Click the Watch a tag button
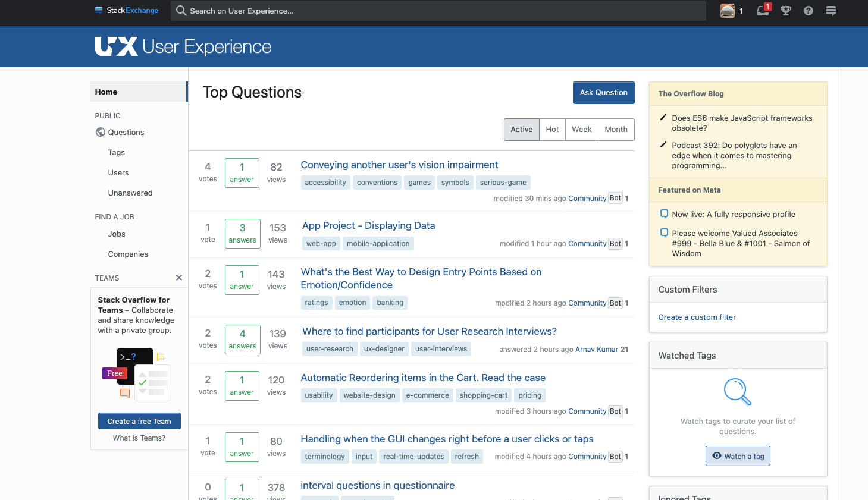Image resolution: width=868 pixels, height=500 pixels. click(738, 456)
